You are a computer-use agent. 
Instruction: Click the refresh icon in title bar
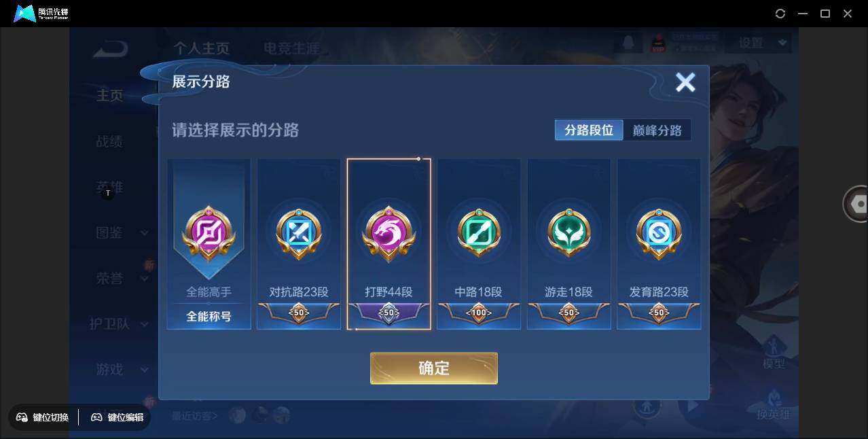(x=780, y=14)
